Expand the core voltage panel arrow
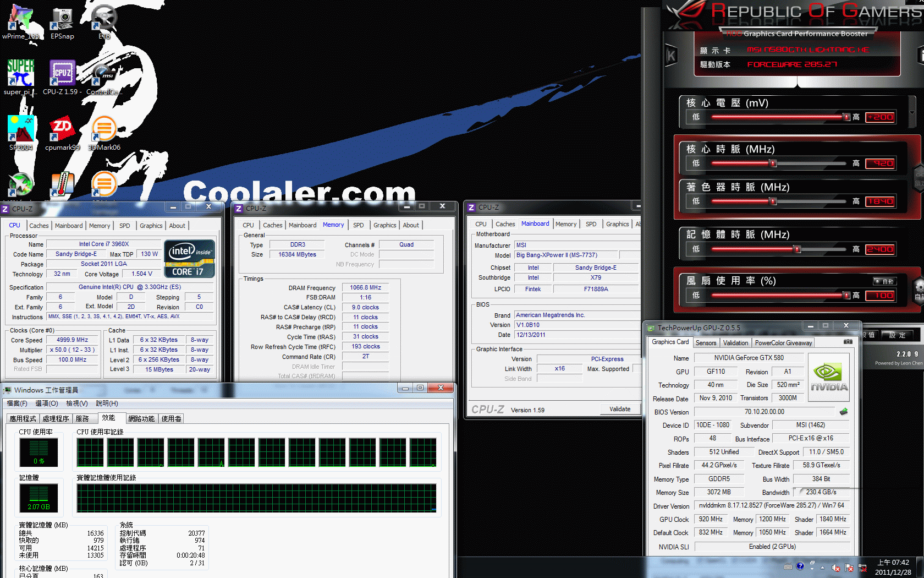The image size is (924, 578). (x=912, y=113)
